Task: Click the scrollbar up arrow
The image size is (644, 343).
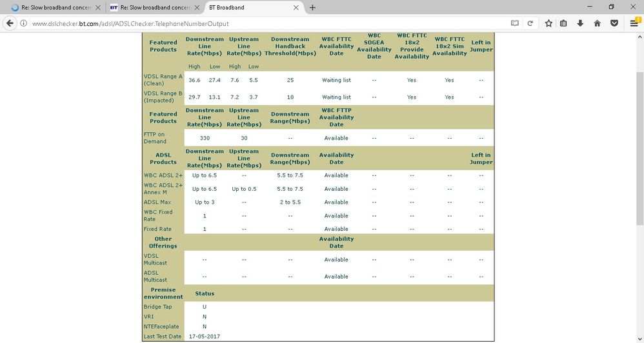Action: point(640,37)
